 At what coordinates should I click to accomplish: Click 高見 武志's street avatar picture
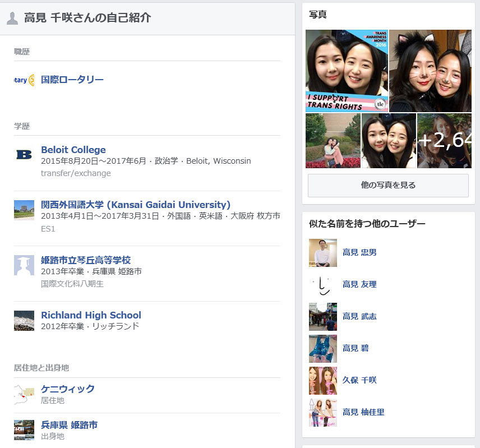point(323,317)
